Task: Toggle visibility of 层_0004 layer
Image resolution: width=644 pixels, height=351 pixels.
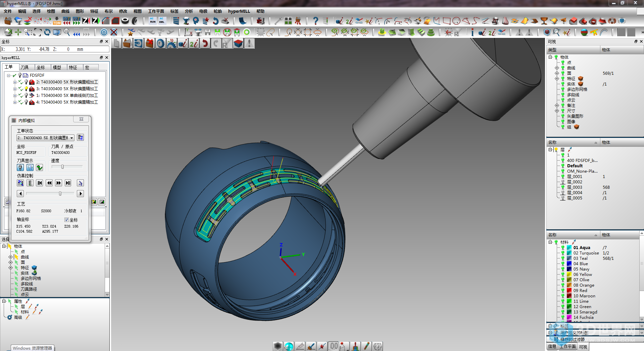Action: point(563,192)
